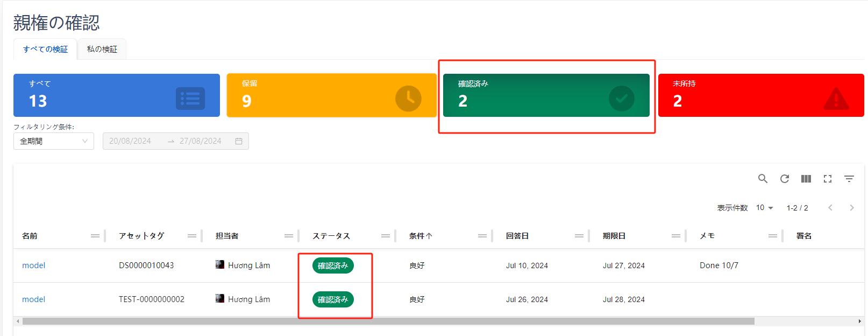
Task: Click the horizontal scrollbar under the table
Action: tap(387, 321)
